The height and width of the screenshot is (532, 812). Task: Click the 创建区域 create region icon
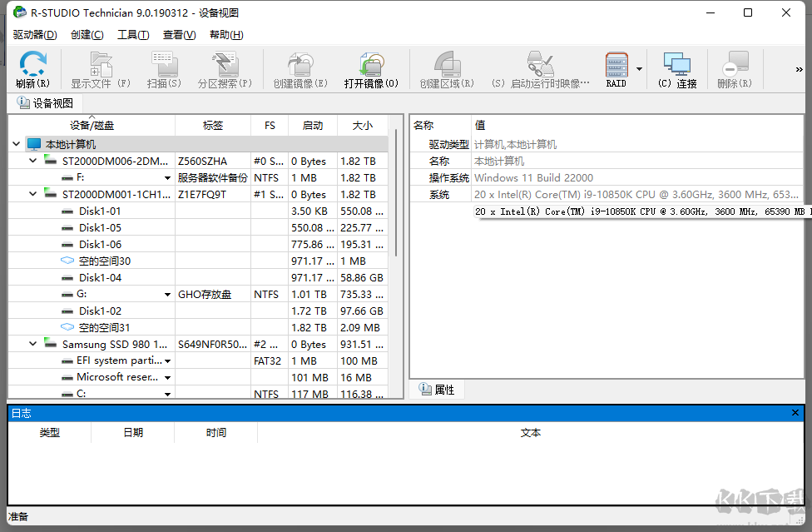pos(448,68)
